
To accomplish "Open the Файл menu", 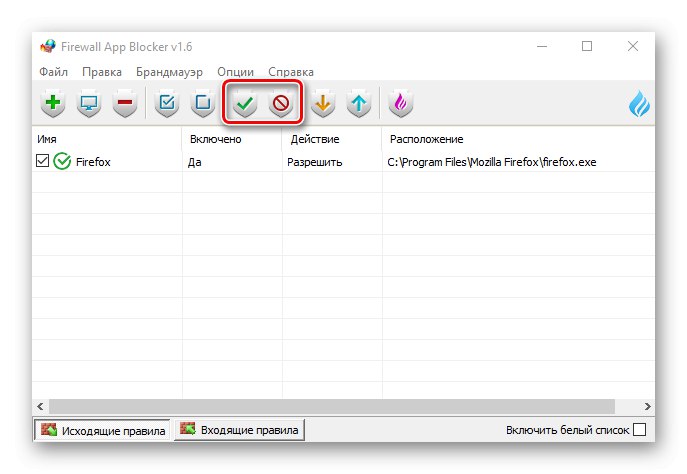I will click(x=53, y=71).
